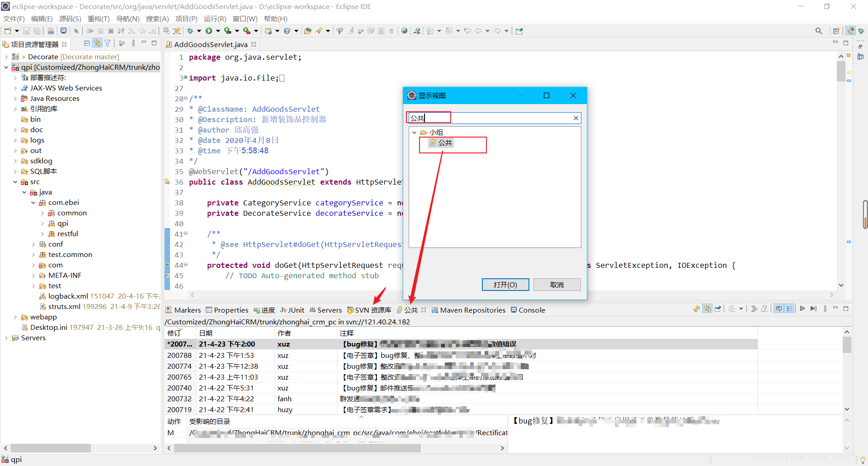Click the Last Edit Location icon
868x466 pixels.
(467, 31)
